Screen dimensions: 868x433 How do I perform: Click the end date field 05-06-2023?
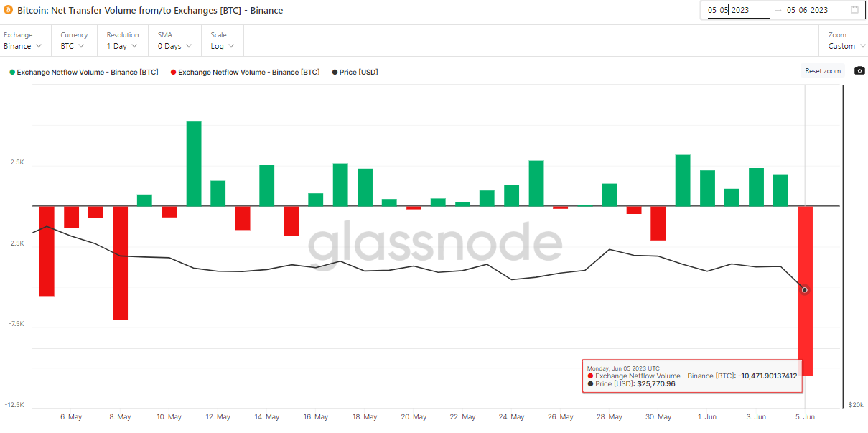[x=807, y=10]
